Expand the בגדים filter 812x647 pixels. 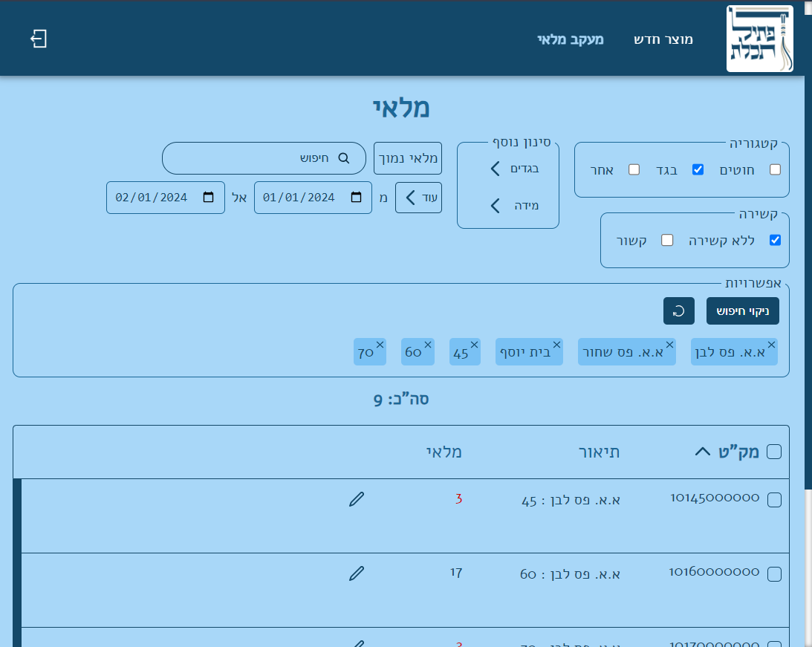514,168
